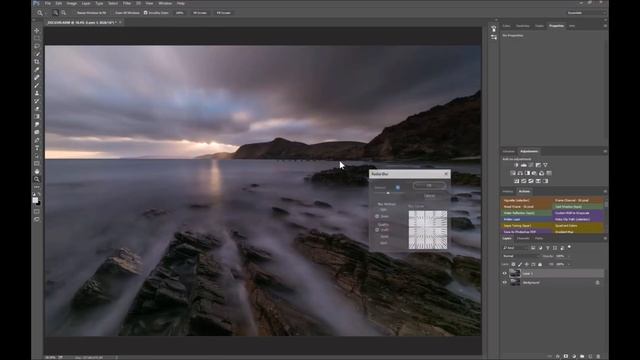Click Cancel in Radial Blur dialog
This screenshot has width=640, height=360.
(429, 196)
